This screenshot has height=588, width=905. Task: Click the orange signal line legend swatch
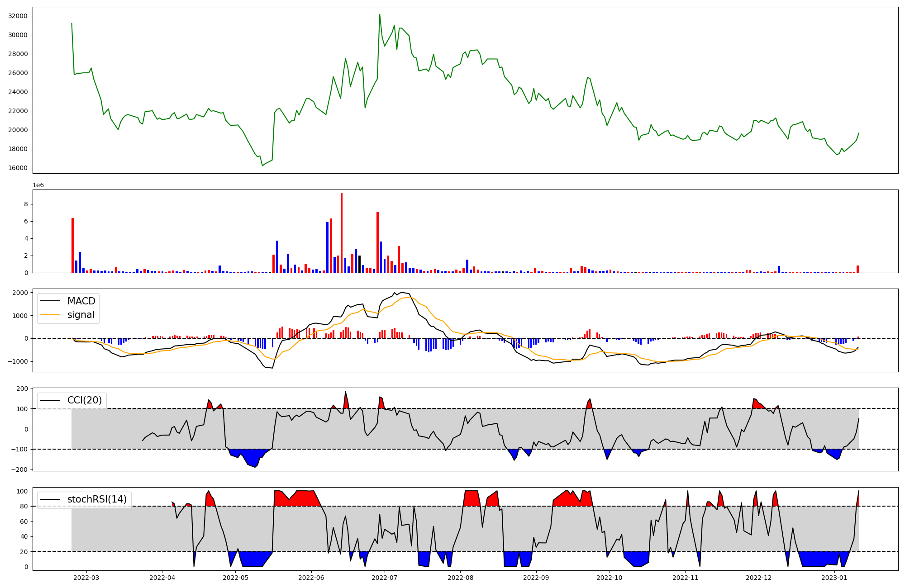tap(50, 315)
